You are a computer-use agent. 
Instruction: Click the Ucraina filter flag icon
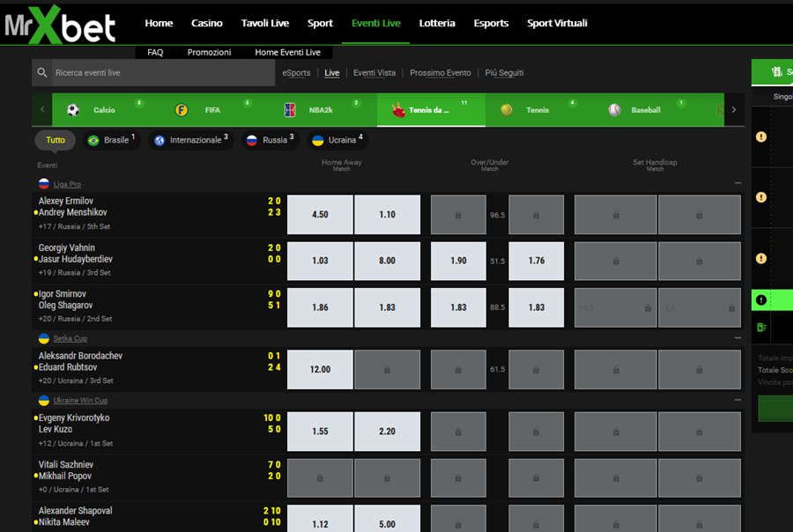tap(317, 141)
